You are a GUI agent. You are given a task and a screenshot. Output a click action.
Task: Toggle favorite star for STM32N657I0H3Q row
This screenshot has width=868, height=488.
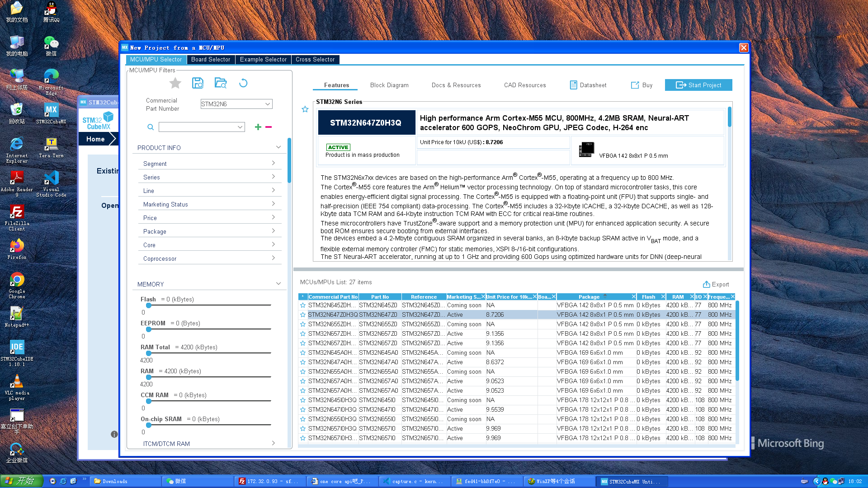[303, 429]
